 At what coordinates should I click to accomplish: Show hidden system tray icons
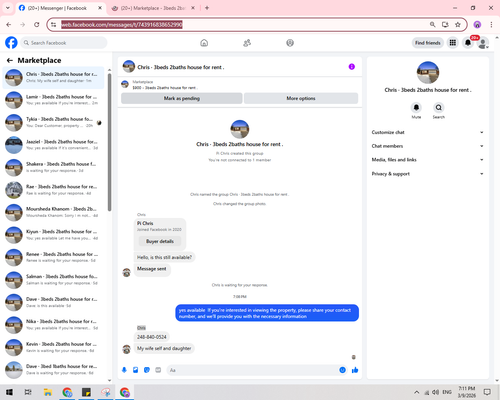pyautogui.click(x=417, y=392)
